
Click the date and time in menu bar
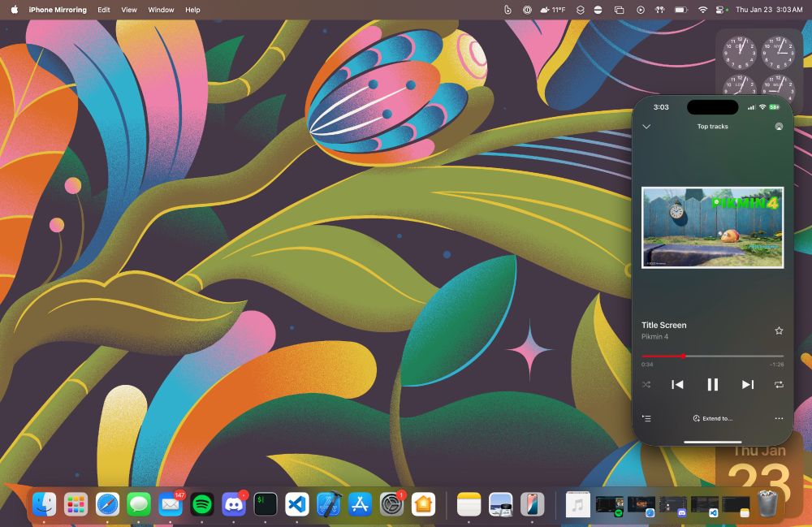coord(769,9)
